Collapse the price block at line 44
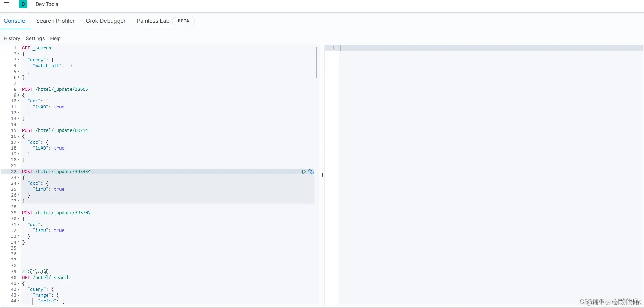Screen dimensions: 644x308 pos(19,301)
